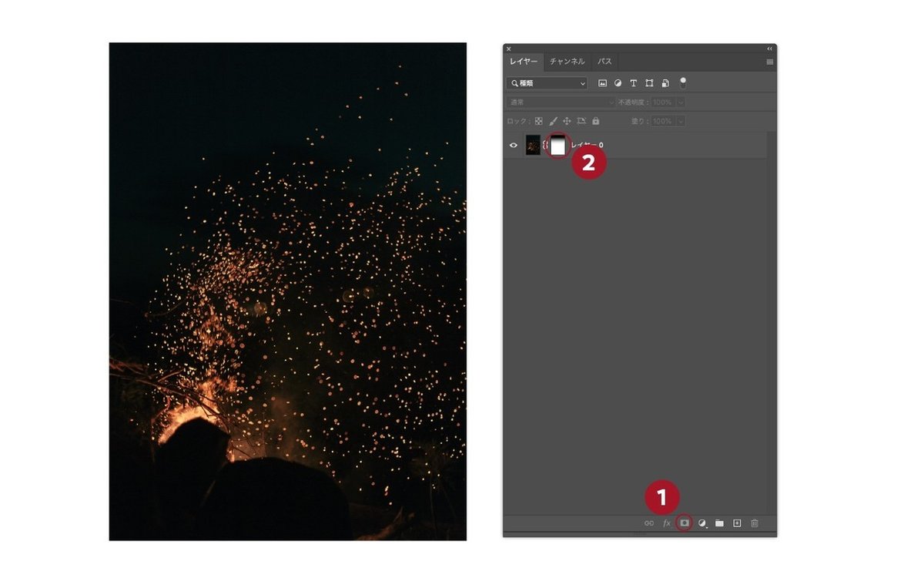The width and height of the screenshot is (924, 578).
Task: Filter layers by shape layers icon
Action: point(649,83)
